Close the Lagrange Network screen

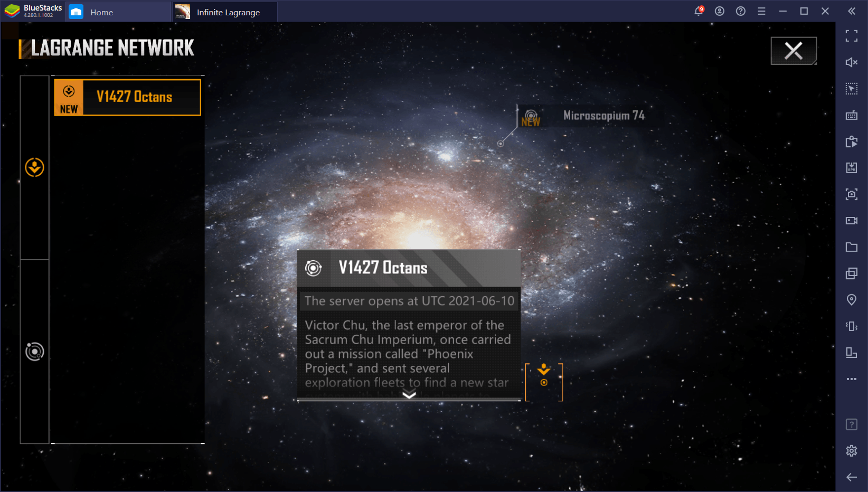pos(794,51)
